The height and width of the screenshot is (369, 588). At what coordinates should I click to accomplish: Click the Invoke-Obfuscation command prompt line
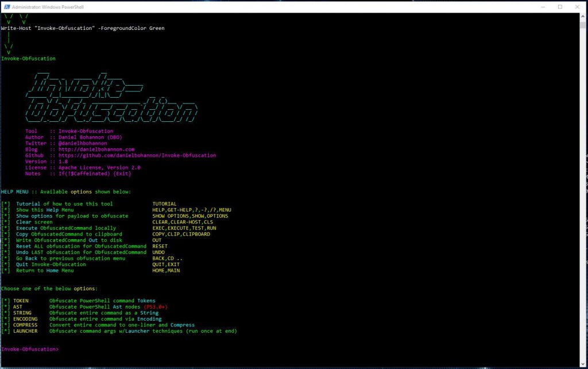pyautogui.click(x=29, y=349)
